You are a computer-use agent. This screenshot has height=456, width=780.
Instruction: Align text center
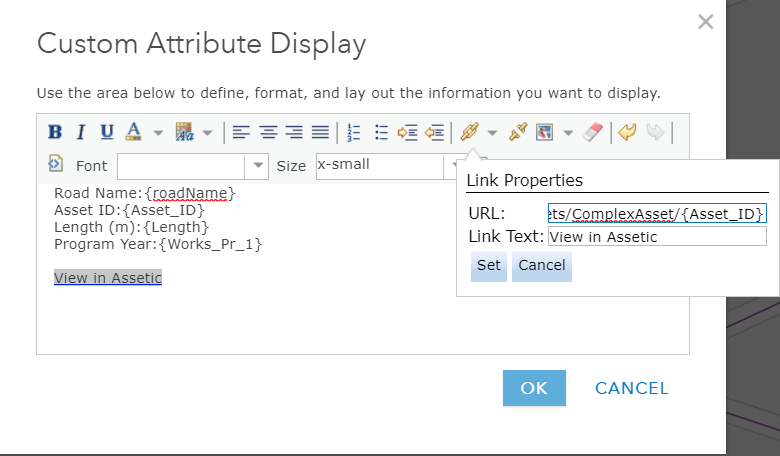269,132
